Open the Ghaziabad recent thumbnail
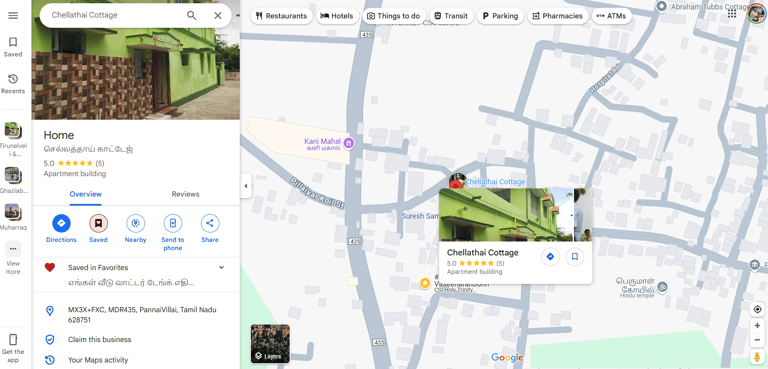The width and height of the screenshot is (768, 369). pyautogui.click(x=13, y=174)
